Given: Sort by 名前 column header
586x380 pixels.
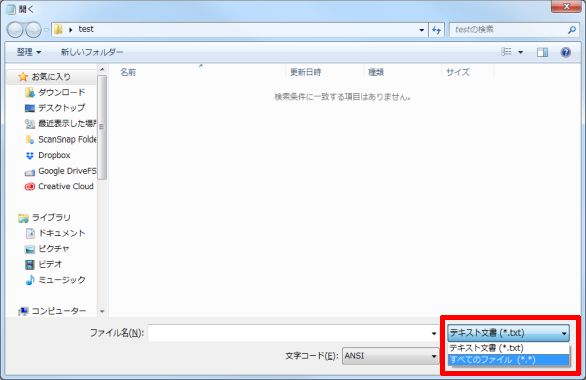Looking at the screenshot, I should point(128,72).
